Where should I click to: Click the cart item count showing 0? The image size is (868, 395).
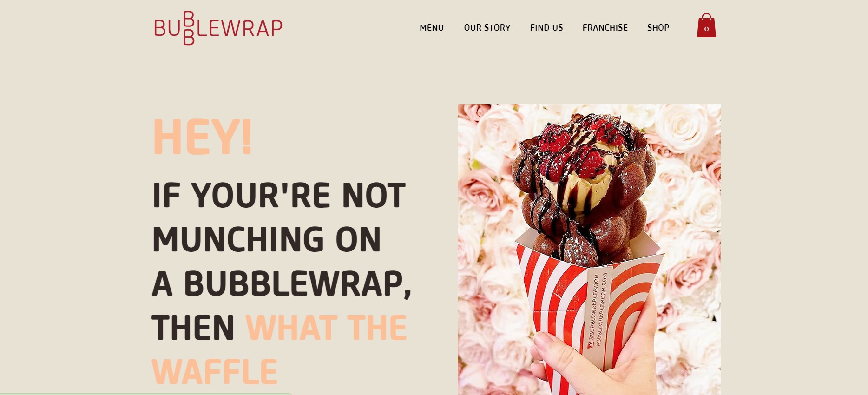coord(706,29)
